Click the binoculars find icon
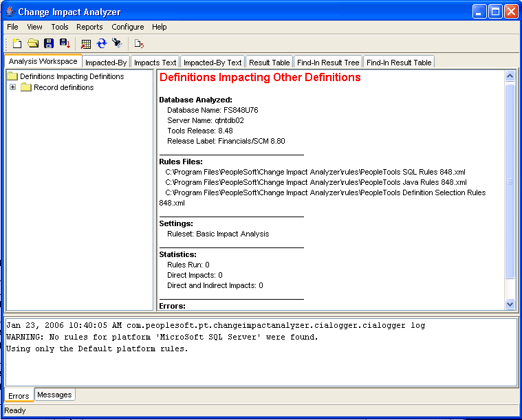The height and width of the screenshot is (420, 522). (117, 43)
